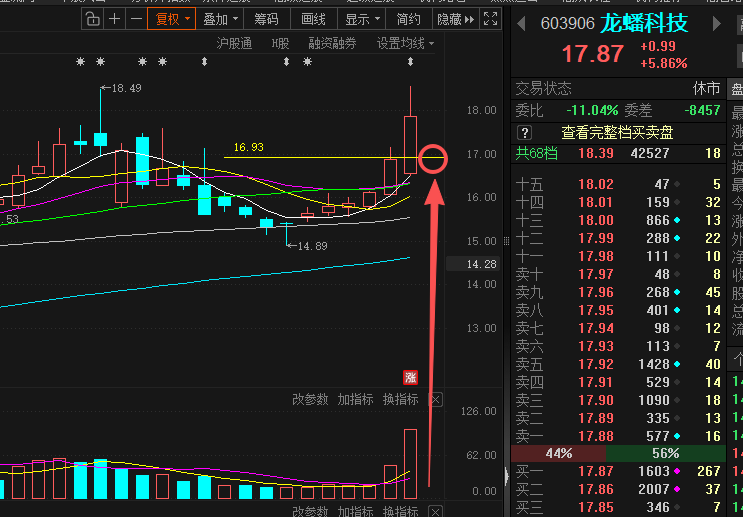Toggle the 沪股通 label
The height and width of the screenshot is (517, 743).
point(234,44)
